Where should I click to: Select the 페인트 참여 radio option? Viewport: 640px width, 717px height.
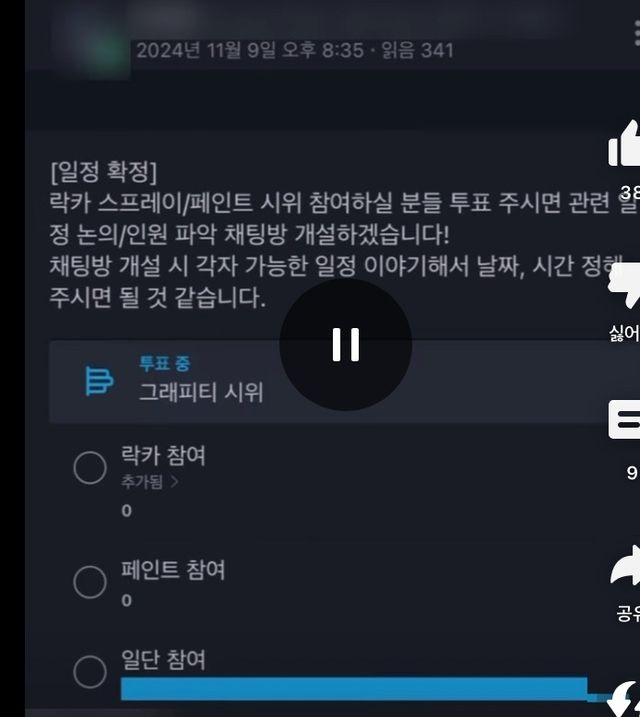click(90, 582)
